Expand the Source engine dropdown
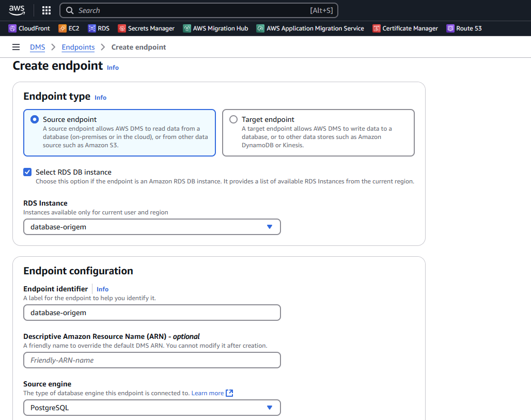The height and width of the screenshot is (420, 531). pyautogui.click(x=152, y=408)
